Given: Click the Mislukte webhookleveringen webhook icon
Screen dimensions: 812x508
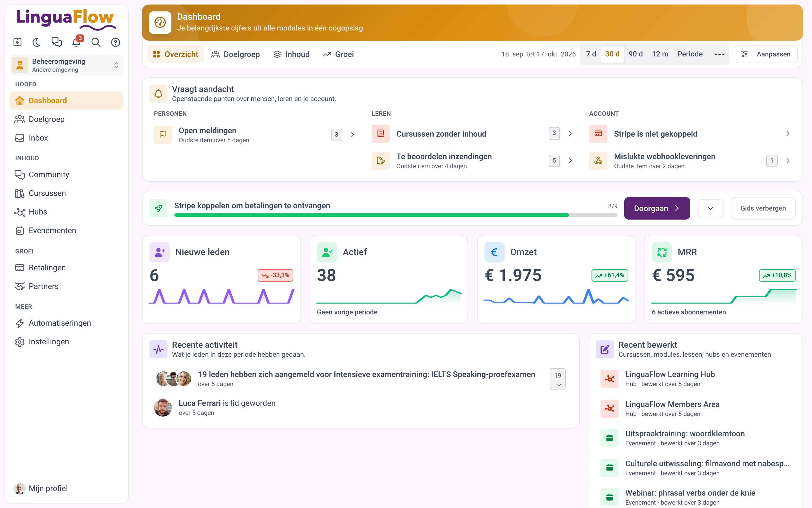Looking at the screenshot, I should [x=598, y=161].
